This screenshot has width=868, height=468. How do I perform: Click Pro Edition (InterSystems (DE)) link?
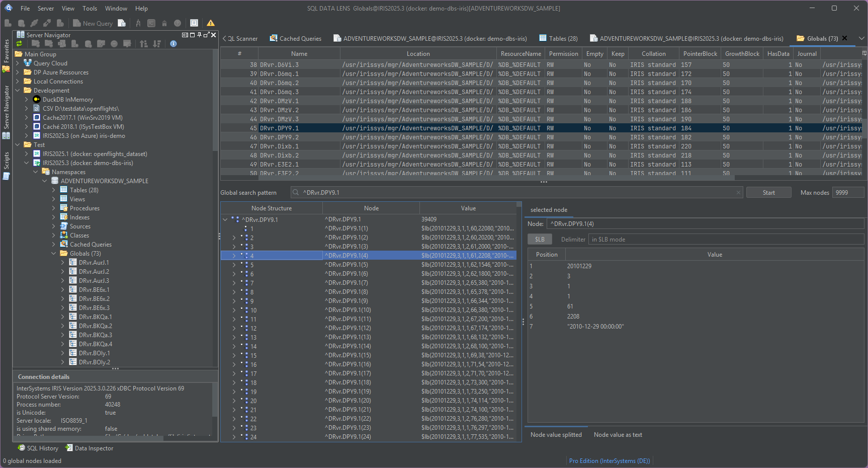point(610,461)
